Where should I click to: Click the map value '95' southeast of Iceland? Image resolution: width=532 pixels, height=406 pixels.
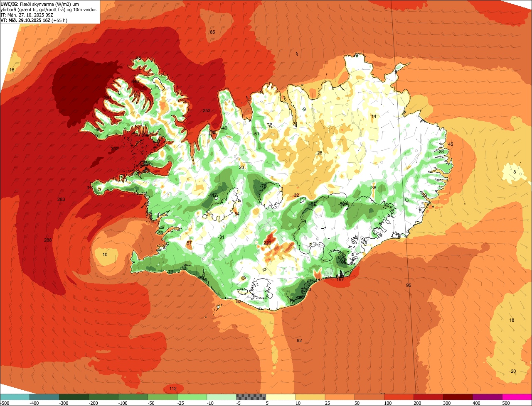pos(409,285)
